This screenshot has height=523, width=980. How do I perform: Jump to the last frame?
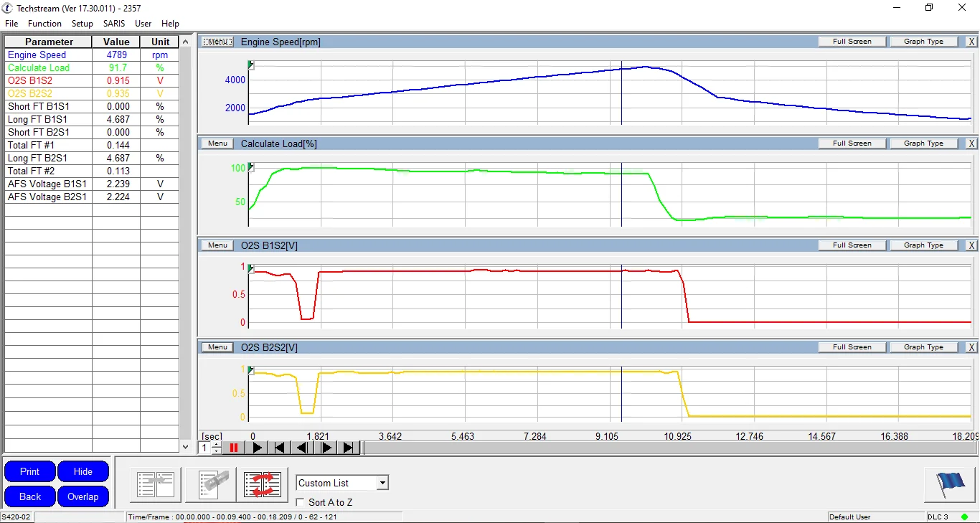(x=349, y=448)
